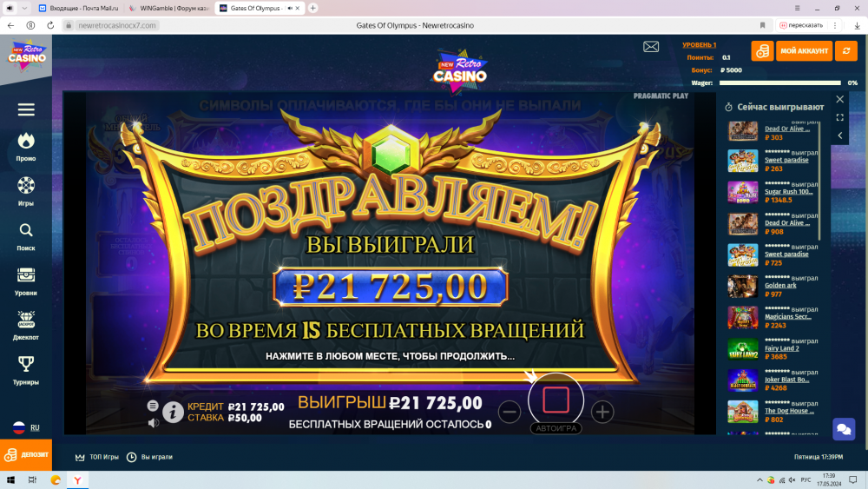
Task: Click the orange coins cashier icon
Action: [762, 51]
